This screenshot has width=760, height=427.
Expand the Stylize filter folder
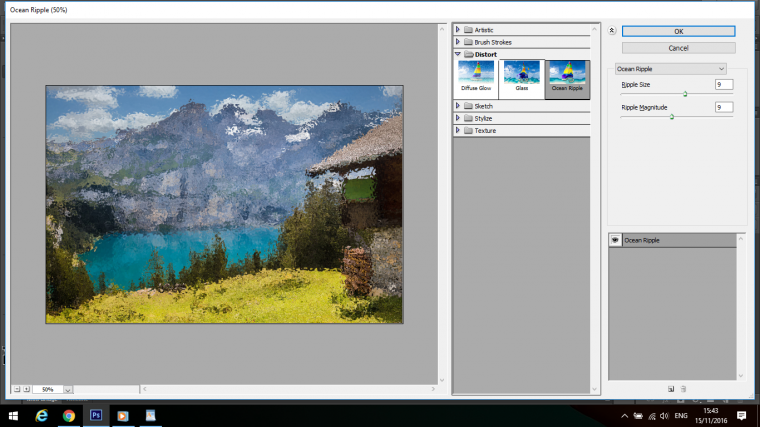coord(458,118)
